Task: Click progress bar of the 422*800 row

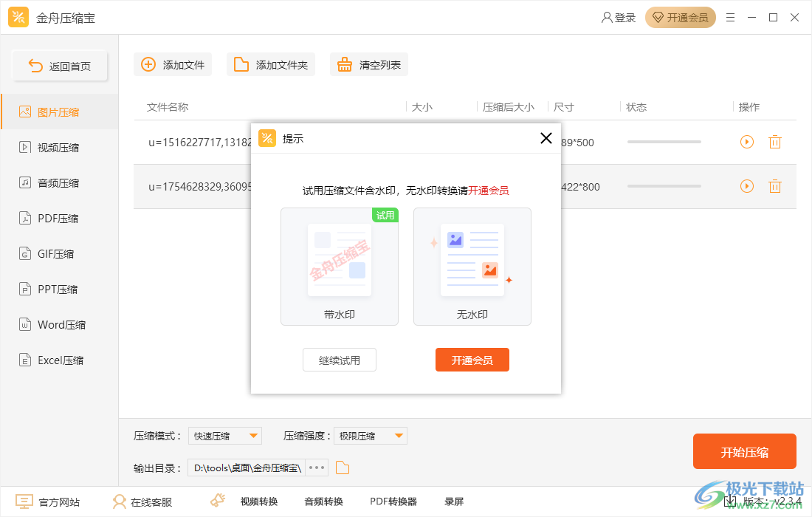Action: tap(664, 186)
